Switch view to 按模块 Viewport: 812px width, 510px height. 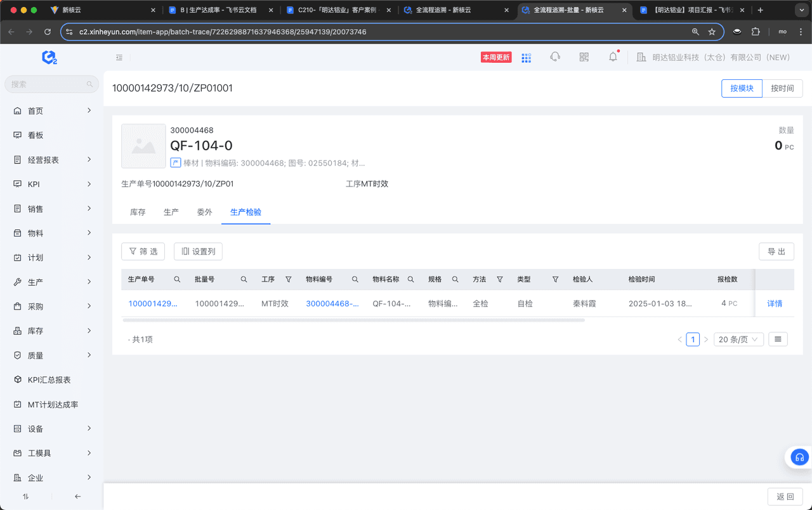click(x=742, y=88)
